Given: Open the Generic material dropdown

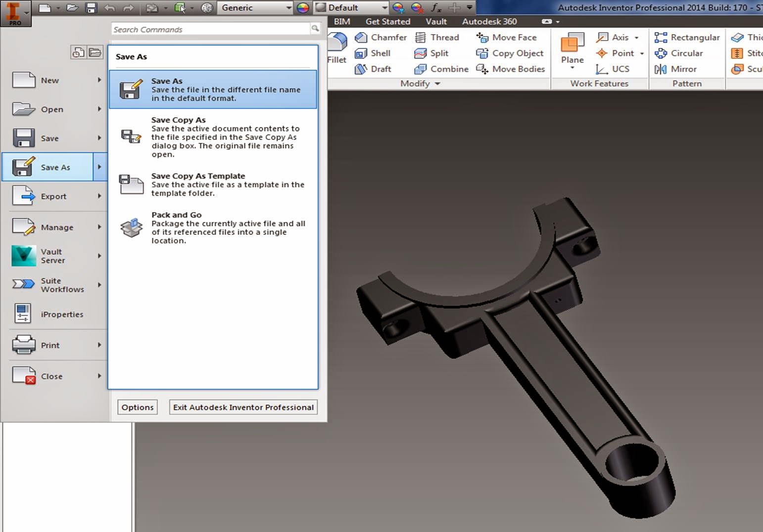Looking at the screenshot, I should (x=255, y=7).
